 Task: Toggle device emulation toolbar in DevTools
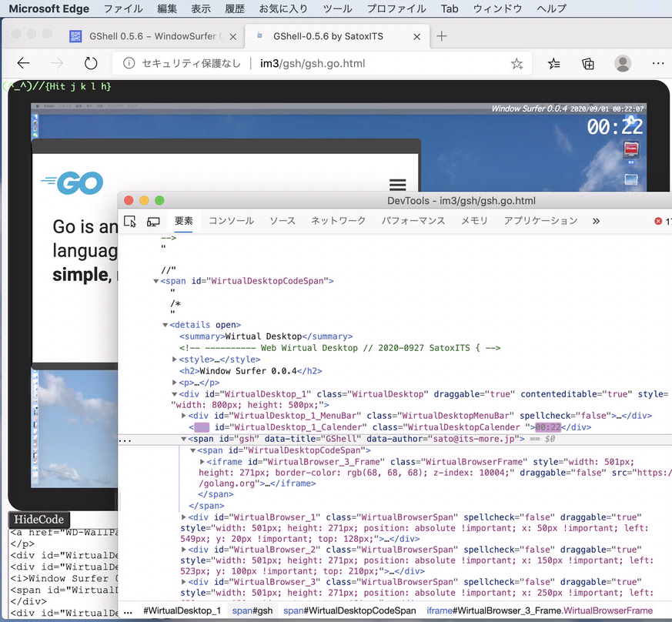(x=153, y=222)
